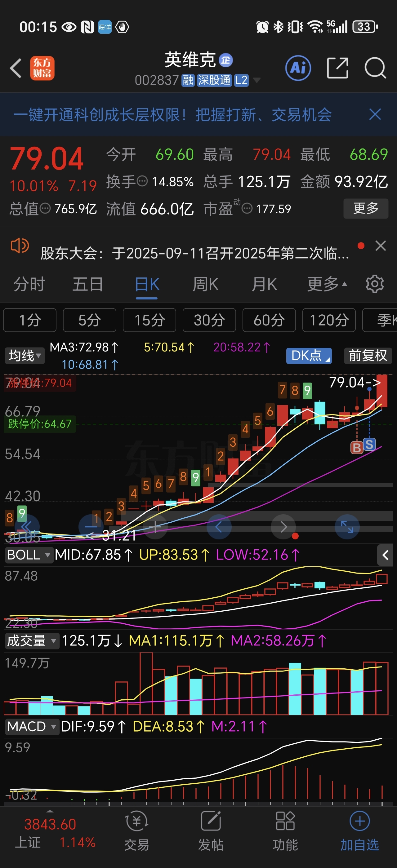Tap the zoom-in plus chart control
Viewport: 397px width, 868px height.
click(155, 527)
